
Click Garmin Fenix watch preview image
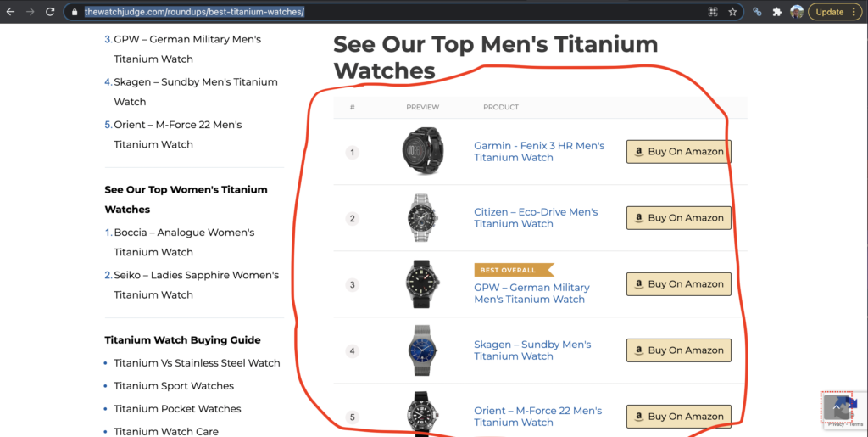pyautogui.click(x=422, y=151)
